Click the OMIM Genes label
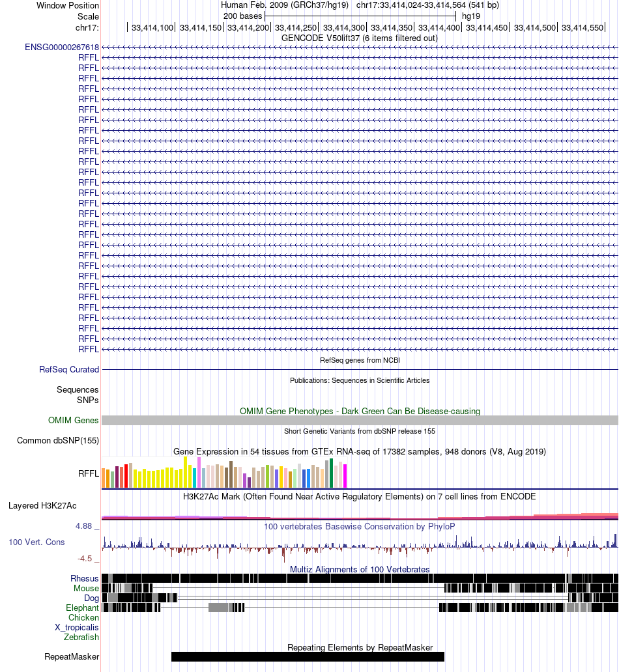The height and width of the screenshot is (672, 619). (x=73, y=421)
